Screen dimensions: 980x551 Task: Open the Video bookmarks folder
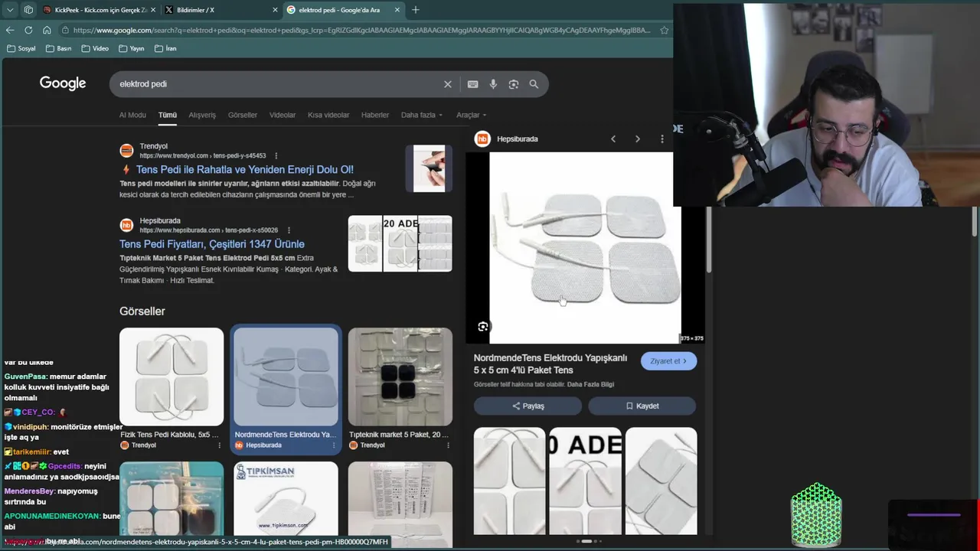[x=95, y=48]
